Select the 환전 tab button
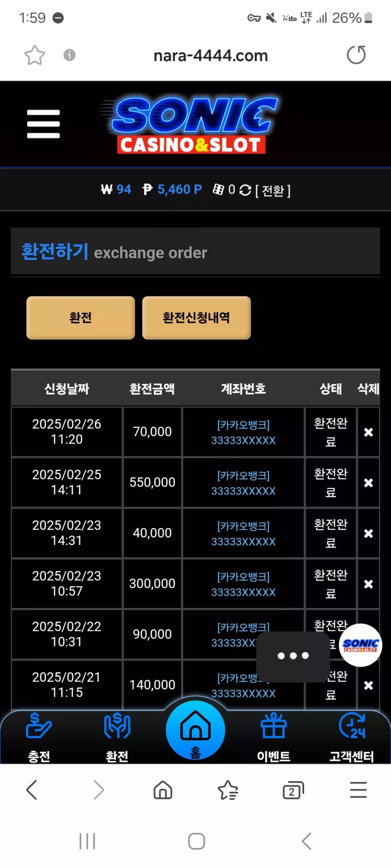391x868 pixels. coord(80,318)
